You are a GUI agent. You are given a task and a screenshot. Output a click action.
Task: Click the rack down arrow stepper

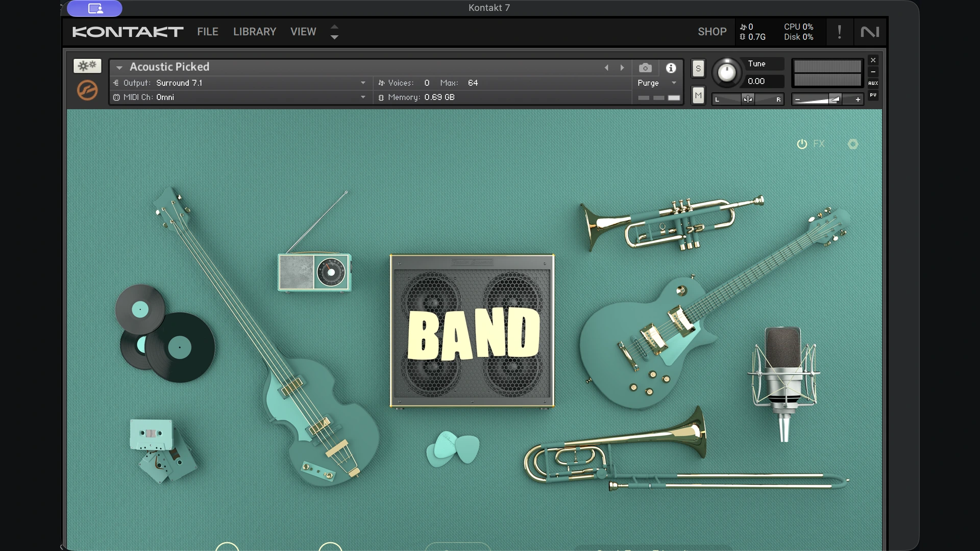334,37
